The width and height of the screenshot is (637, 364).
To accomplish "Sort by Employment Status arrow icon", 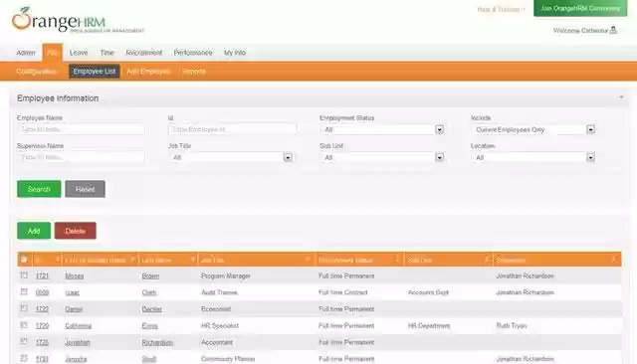I will (x=397, y=260).
